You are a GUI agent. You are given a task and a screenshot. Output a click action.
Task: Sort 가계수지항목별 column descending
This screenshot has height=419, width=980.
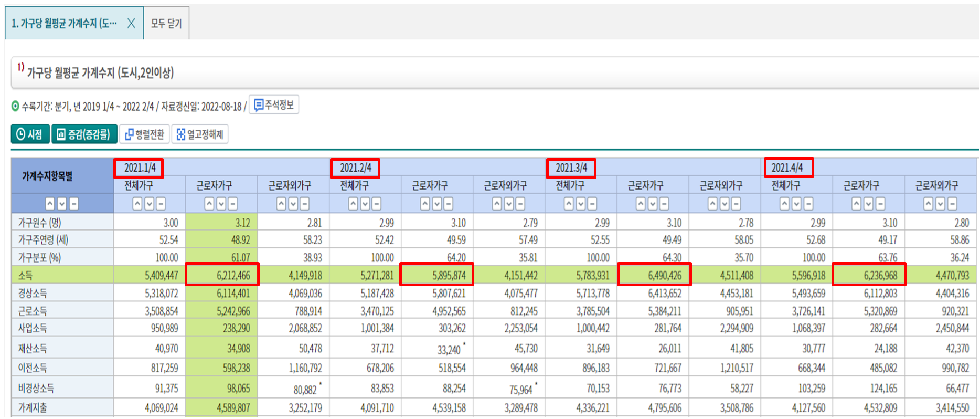coord(62,204)
